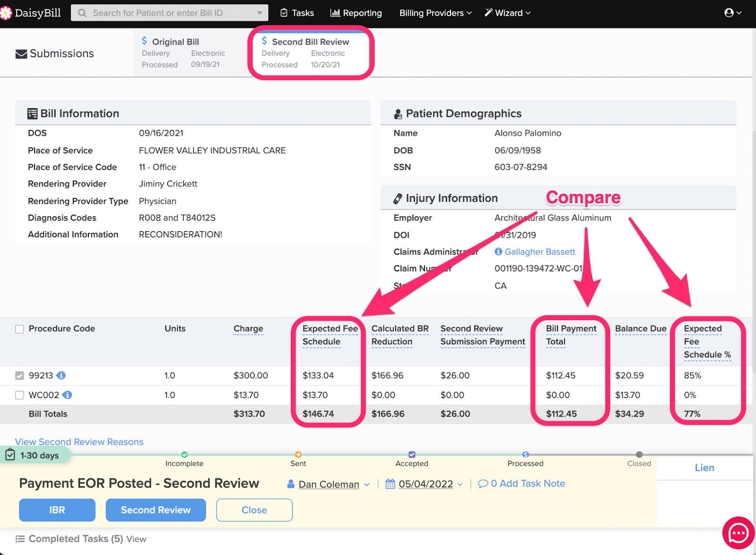Click the info icon beside Gallagher Bassett
The width and height of the screenshot is (756, 555).
coord(498,251)
